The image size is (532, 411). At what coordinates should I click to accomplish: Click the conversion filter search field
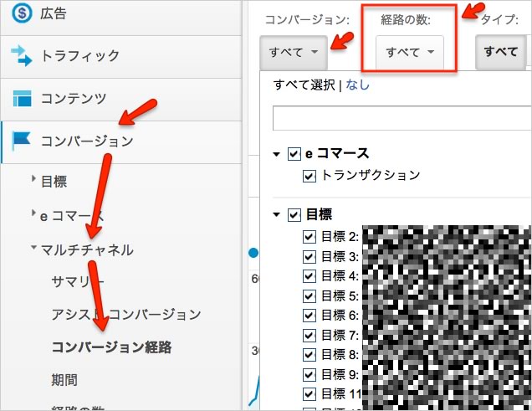[x=402, y=118]
